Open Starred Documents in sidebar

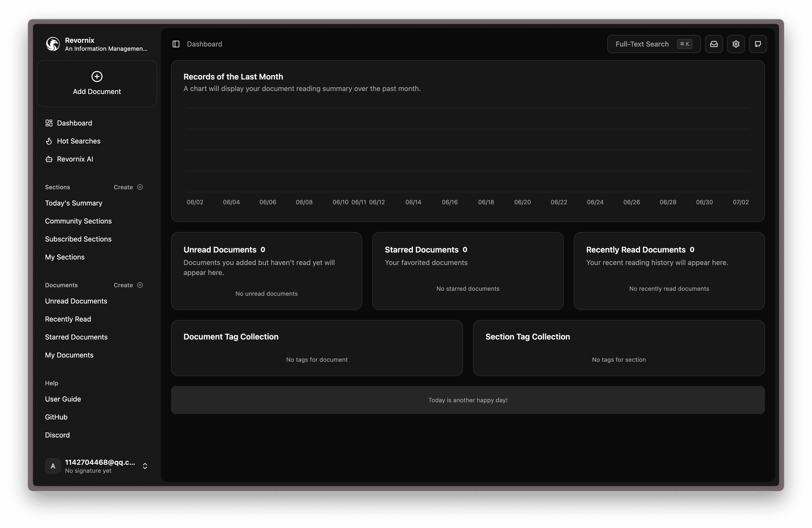76,337
